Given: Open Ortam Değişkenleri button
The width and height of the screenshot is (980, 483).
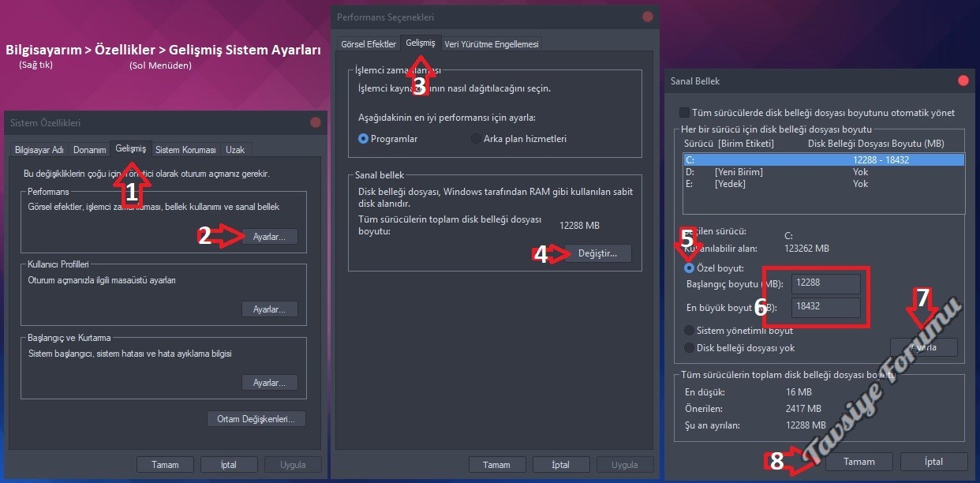Looking at the screenshot, I should pos(256,419).
